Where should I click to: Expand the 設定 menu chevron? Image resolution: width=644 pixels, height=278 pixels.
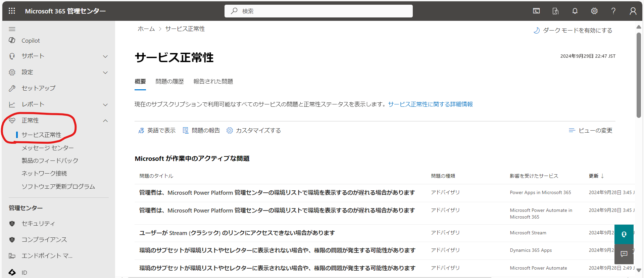tap(105, 73)
